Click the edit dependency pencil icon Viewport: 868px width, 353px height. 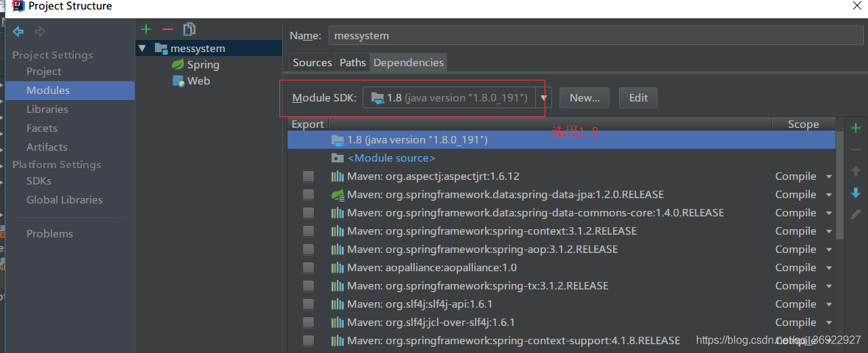856,214
